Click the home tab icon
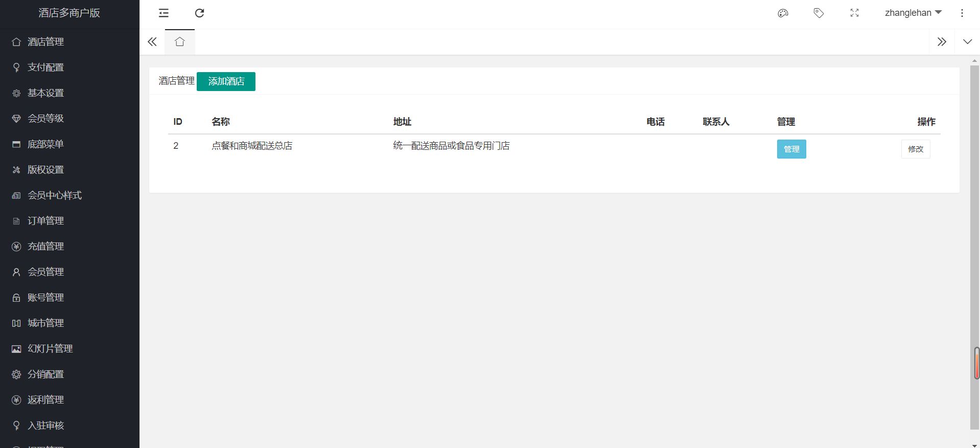 click(x=179, y=42)
